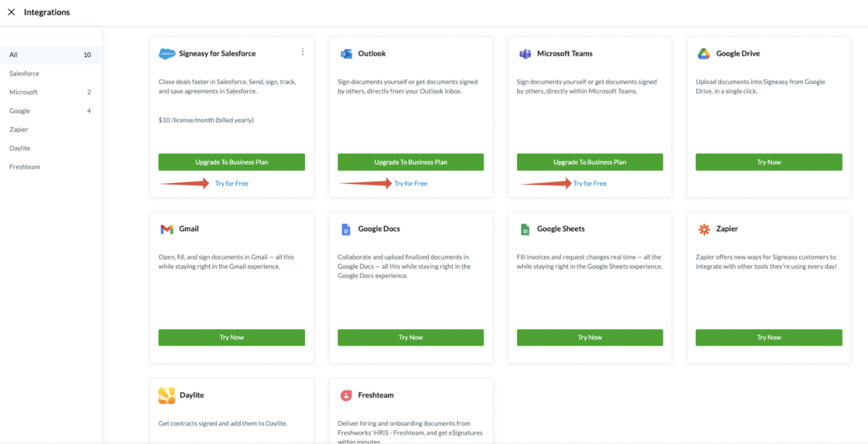Select the Google Docs card title

[x=379, y=229]
